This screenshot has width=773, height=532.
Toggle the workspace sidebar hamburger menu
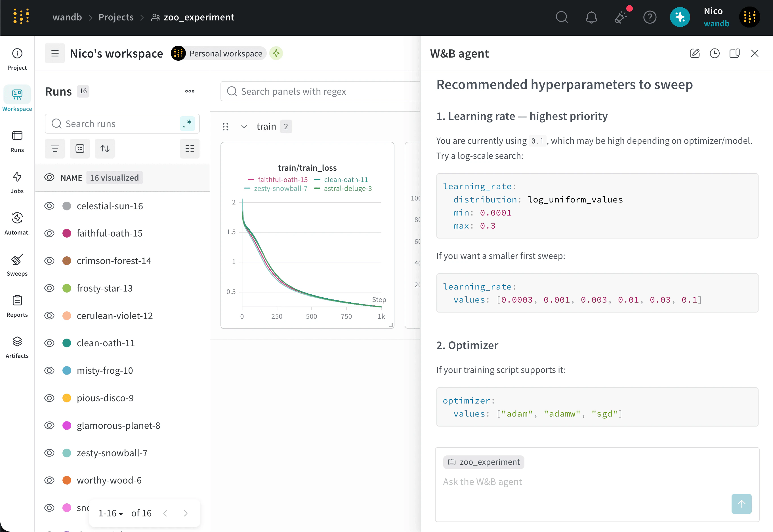[55, 53]
